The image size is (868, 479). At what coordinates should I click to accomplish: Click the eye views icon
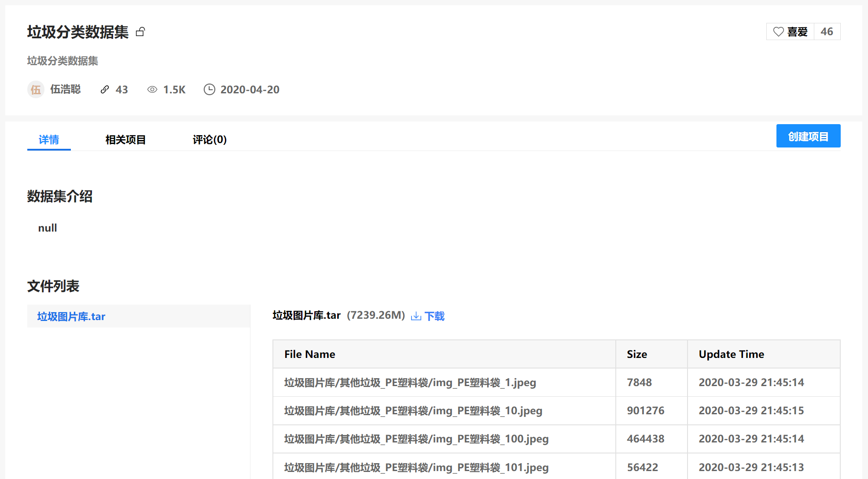(152, 89)
